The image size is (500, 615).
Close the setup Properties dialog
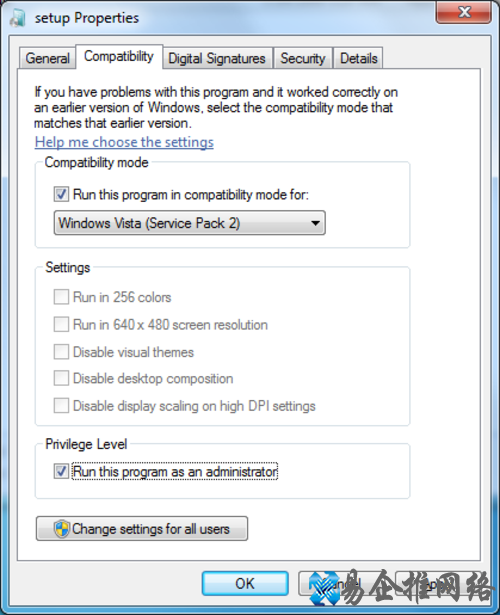pyautogui.click(x=464, y=13)
